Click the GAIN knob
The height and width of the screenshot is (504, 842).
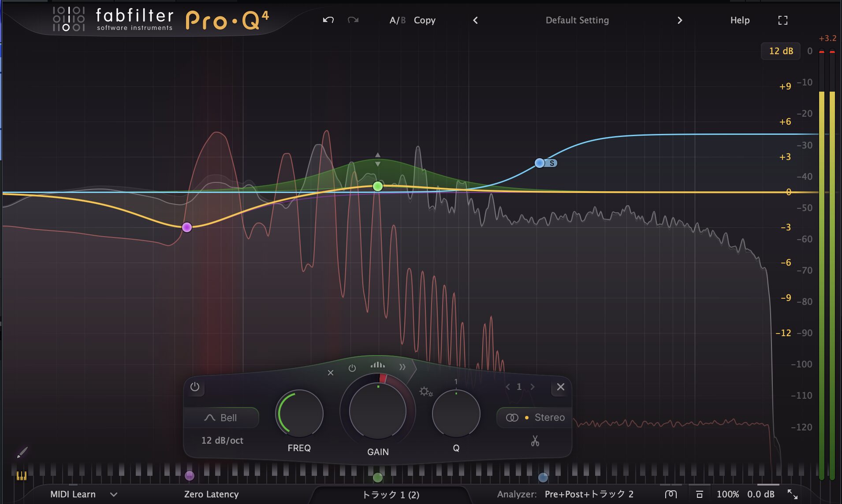point(378,411)
